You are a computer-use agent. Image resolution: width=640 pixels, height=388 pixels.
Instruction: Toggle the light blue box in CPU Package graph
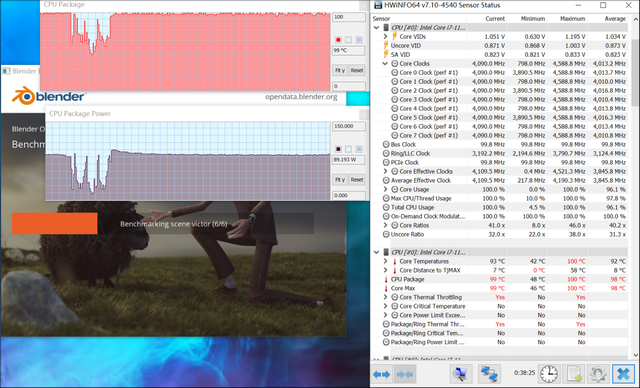pyautogui.click(x=359, y=40)
